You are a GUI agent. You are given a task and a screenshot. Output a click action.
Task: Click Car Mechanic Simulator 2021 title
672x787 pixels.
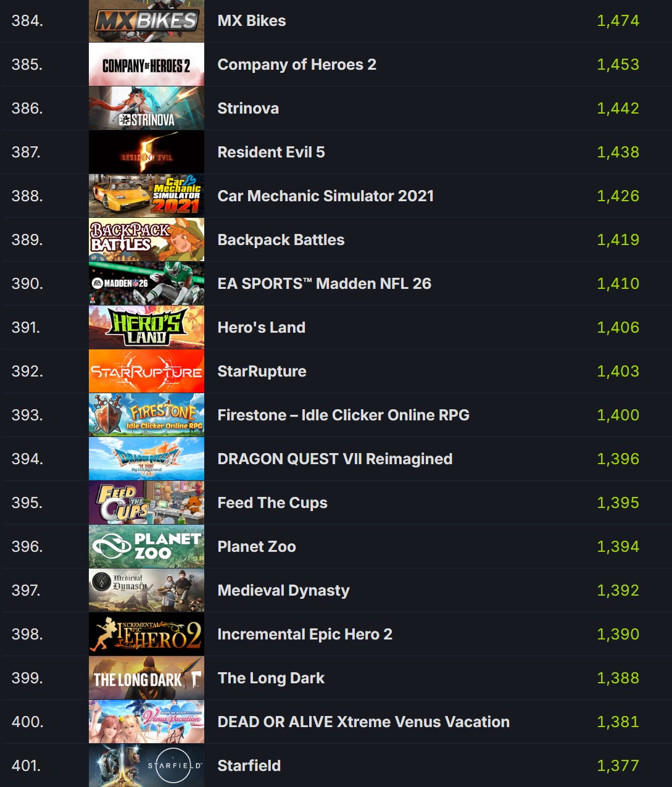(x=326, y=196)
